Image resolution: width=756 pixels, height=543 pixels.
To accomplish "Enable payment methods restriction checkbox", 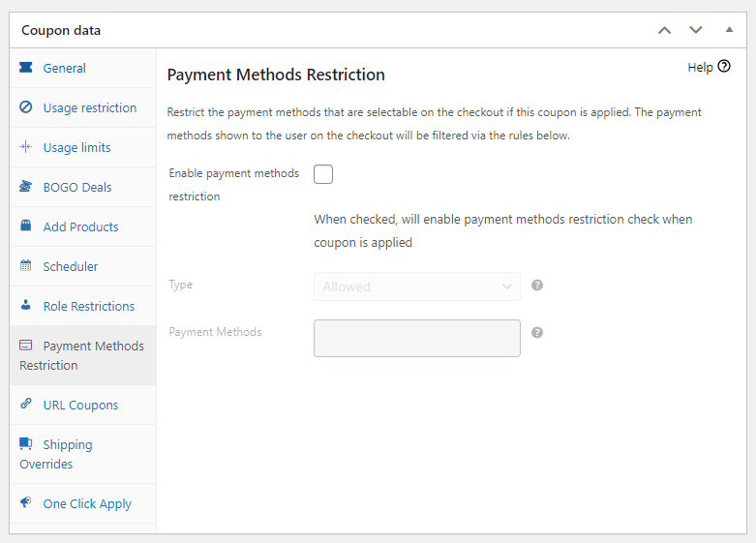I will [x=323, y=174].
